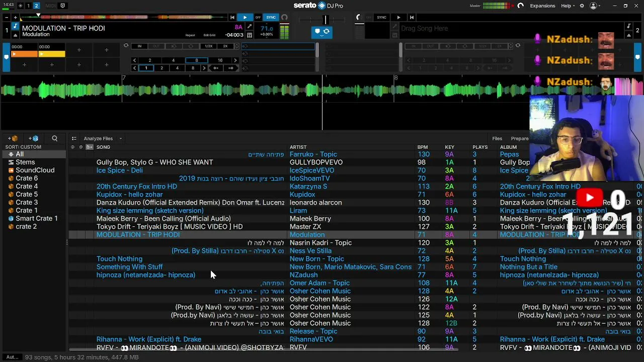644x362 pixels.
Task: Click the deck 1 key lock music note icon
Action: tap(15, 27)
